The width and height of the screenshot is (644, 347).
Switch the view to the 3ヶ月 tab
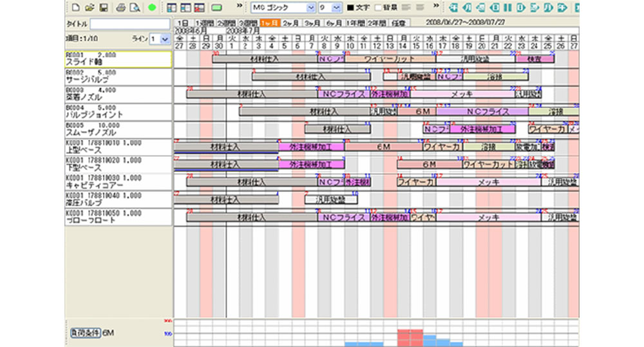click(312, 23)
